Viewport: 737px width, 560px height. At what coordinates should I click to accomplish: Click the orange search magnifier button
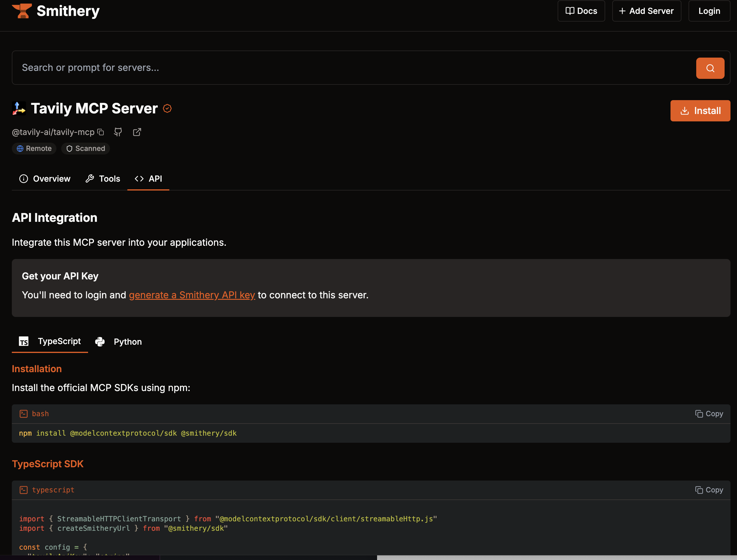[710, 68]
